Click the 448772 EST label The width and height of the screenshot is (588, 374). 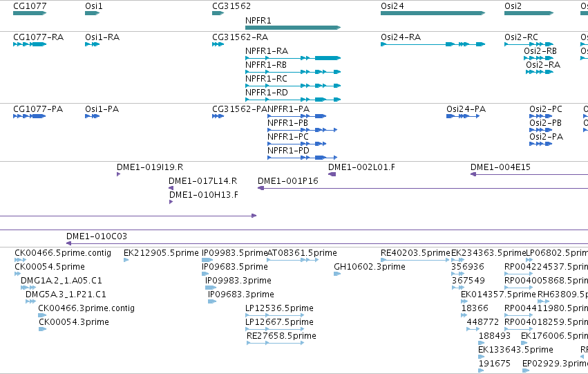point(482,322)
